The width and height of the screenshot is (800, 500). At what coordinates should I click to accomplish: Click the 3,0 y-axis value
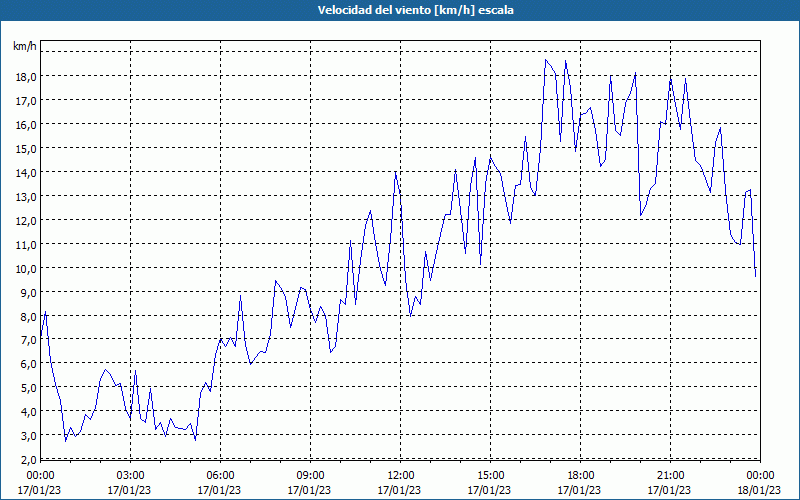click(x=28, y=435)
